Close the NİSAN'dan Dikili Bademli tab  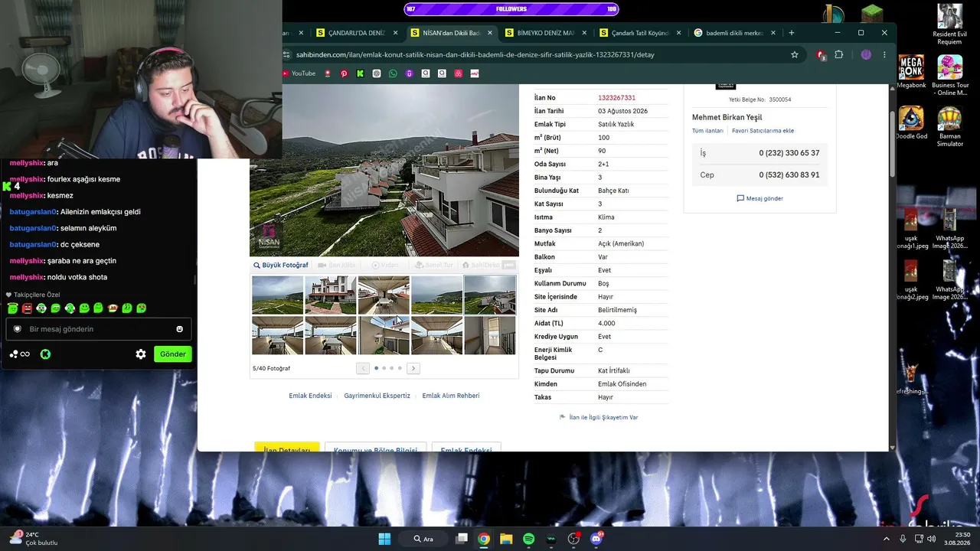click(490, 33)
